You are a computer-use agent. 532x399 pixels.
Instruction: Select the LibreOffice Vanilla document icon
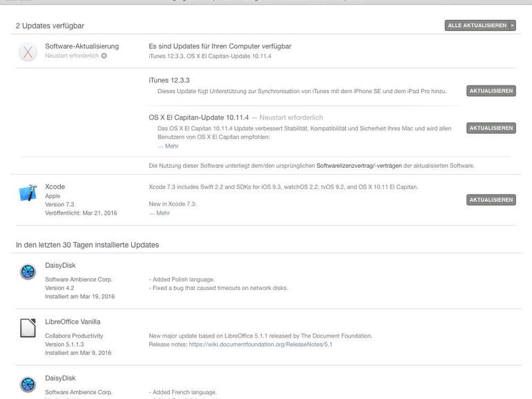[x=28, y=328]
